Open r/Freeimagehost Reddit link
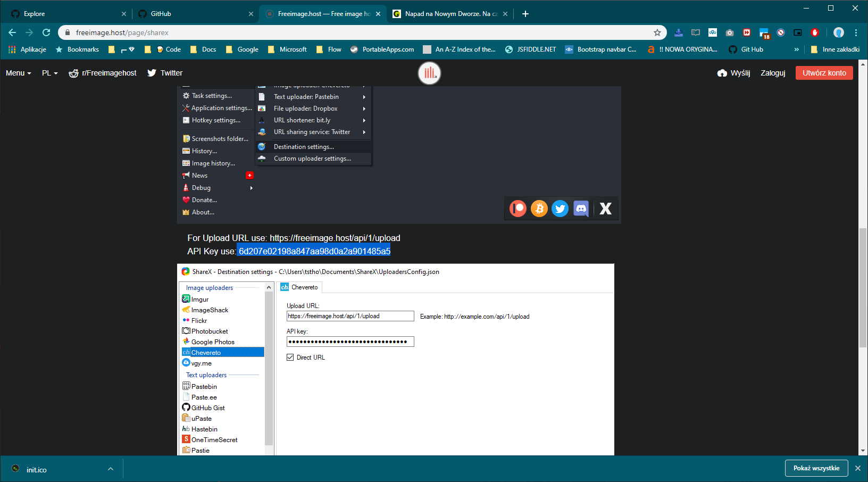This screenshot has width=868, height=482. click(x=103, y=73)
